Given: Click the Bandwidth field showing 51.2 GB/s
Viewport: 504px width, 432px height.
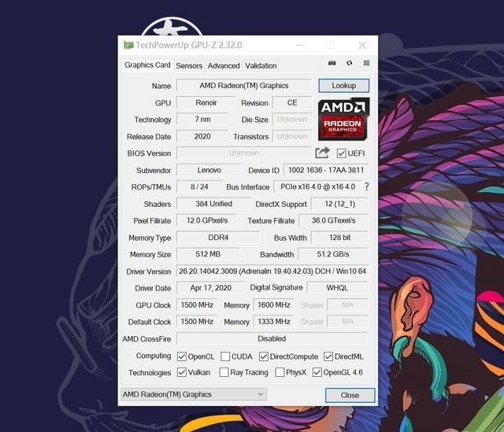Looking at the screenshot, I should [x=333, y=254].
